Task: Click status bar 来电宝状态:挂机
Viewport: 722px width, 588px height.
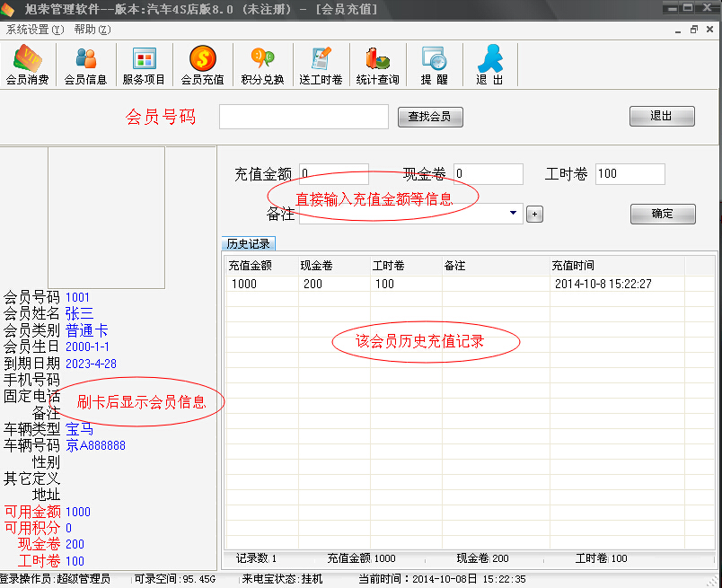Action: pos(282,579)
